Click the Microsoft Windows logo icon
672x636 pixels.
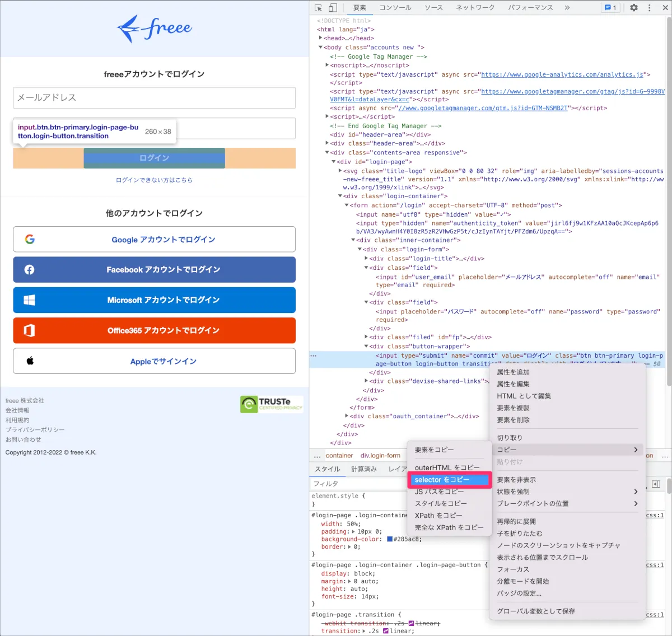pos(30,300)
